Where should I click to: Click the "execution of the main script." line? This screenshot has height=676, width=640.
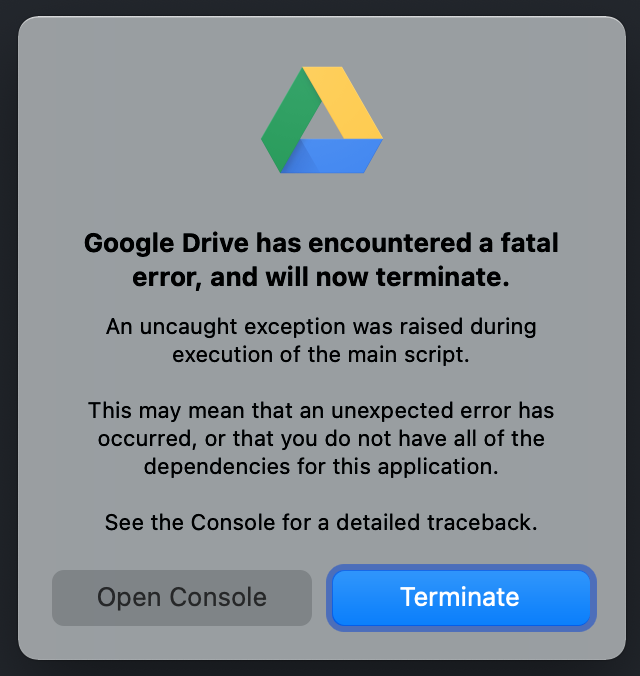pyautogui.click(x=321, y=355)
